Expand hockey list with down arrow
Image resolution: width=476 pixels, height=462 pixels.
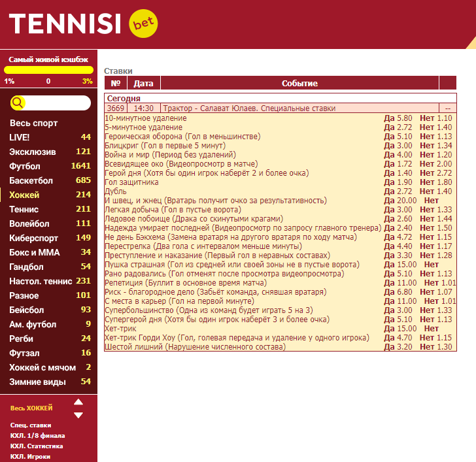tap(78, 415)
